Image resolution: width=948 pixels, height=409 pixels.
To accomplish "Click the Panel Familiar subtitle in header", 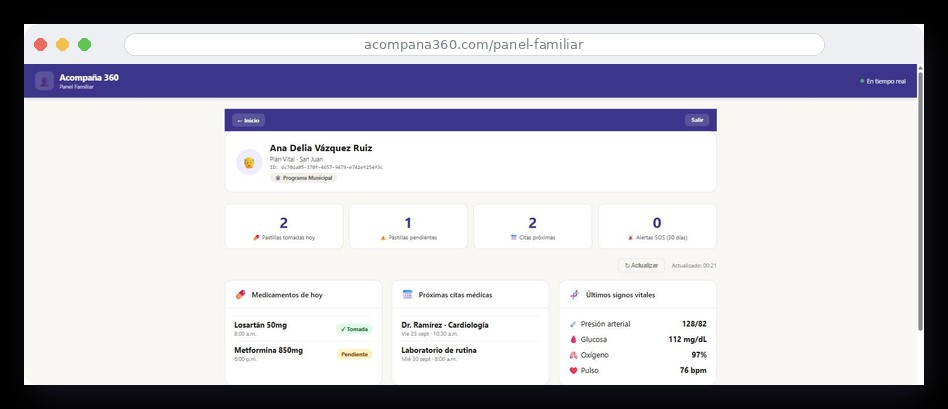I will tap(76, 87).
